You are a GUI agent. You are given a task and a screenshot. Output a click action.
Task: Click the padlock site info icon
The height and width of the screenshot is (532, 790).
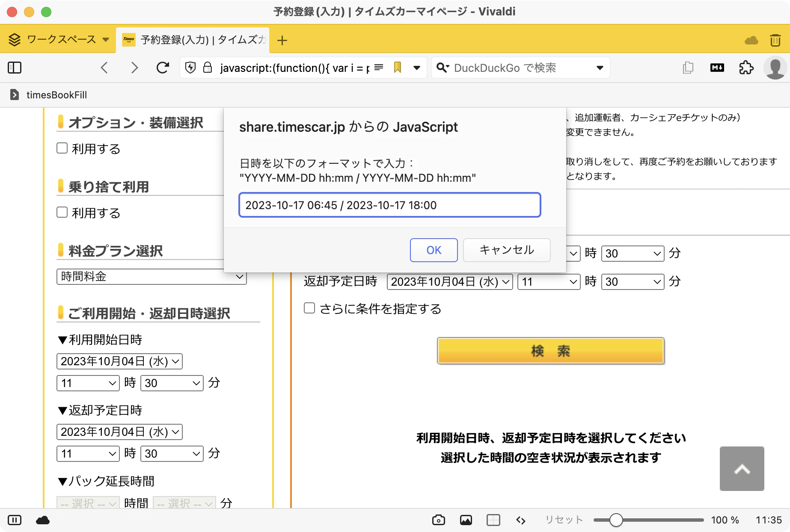point(208,68)
